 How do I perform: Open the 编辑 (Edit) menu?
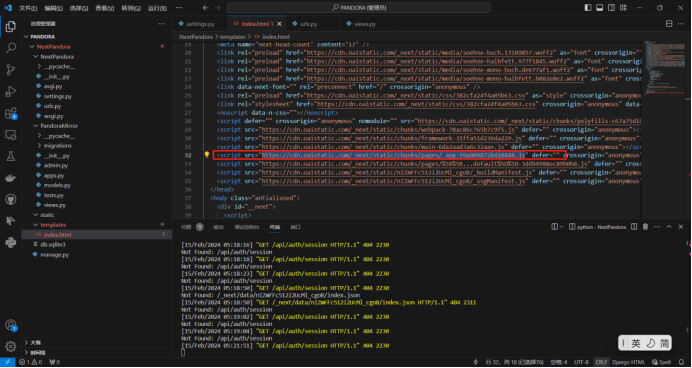[x=54, y=8]
